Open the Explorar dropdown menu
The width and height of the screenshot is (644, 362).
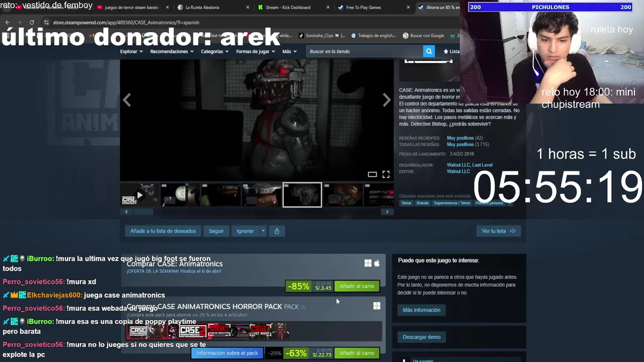131,51
